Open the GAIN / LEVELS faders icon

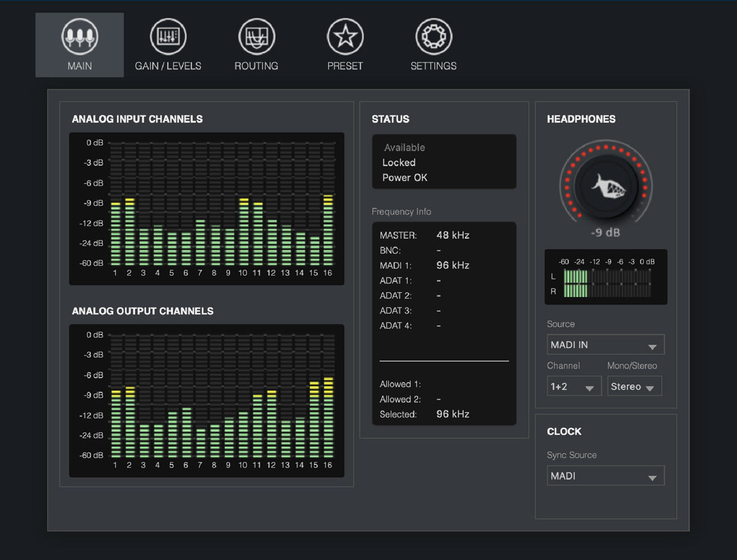coord(168,37)
